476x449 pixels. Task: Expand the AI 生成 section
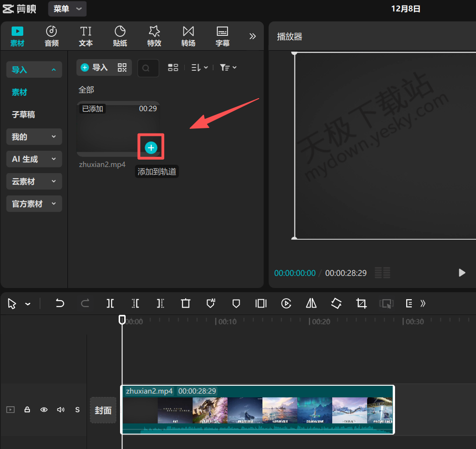pos(34,159)
